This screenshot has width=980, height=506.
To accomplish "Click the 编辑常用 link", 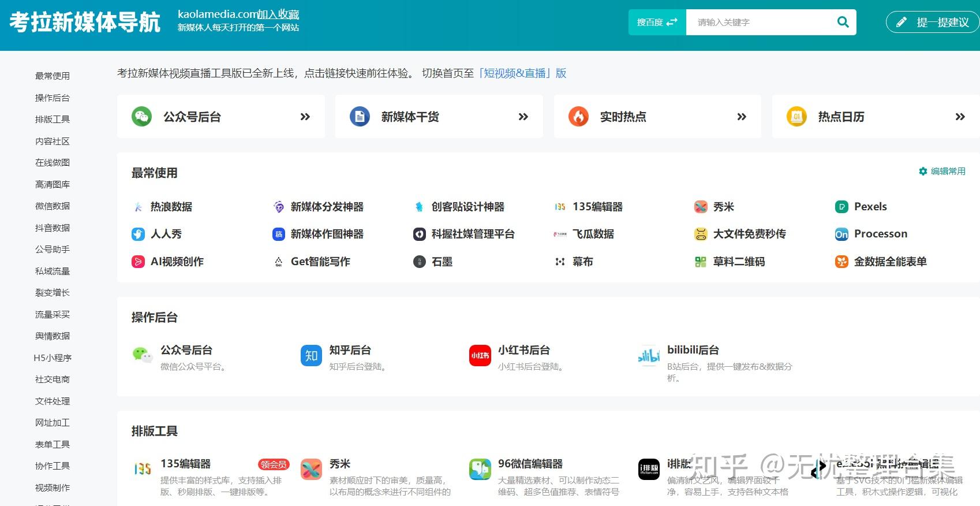I will pyautogui.click(x=948, y=172).
